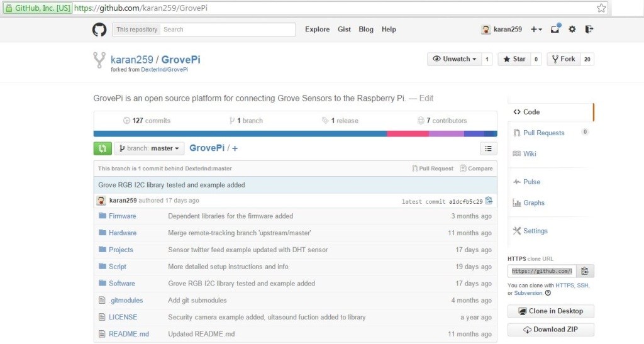
Task: Click inside the repository search field
Action: click(x=228, y=30)
